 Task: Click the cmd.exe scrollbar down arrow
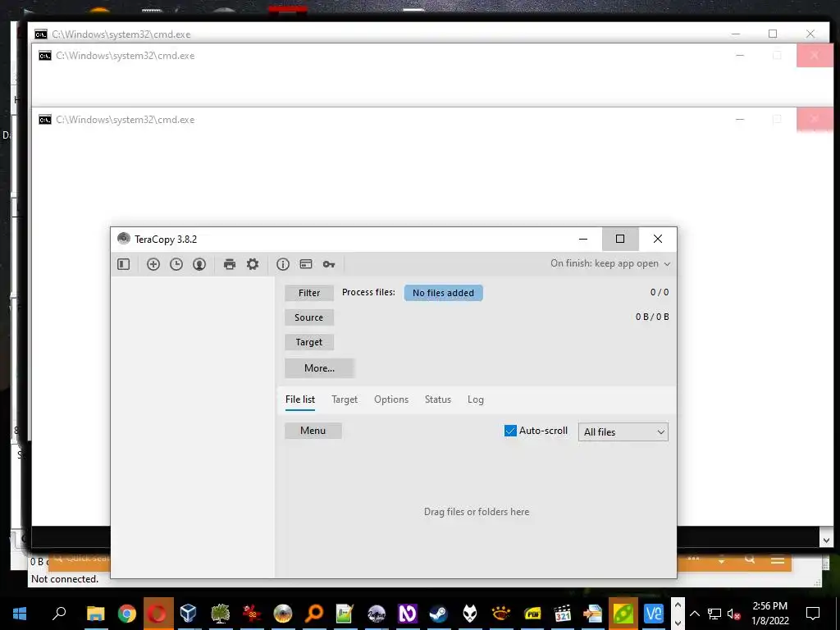pos(826,540)
